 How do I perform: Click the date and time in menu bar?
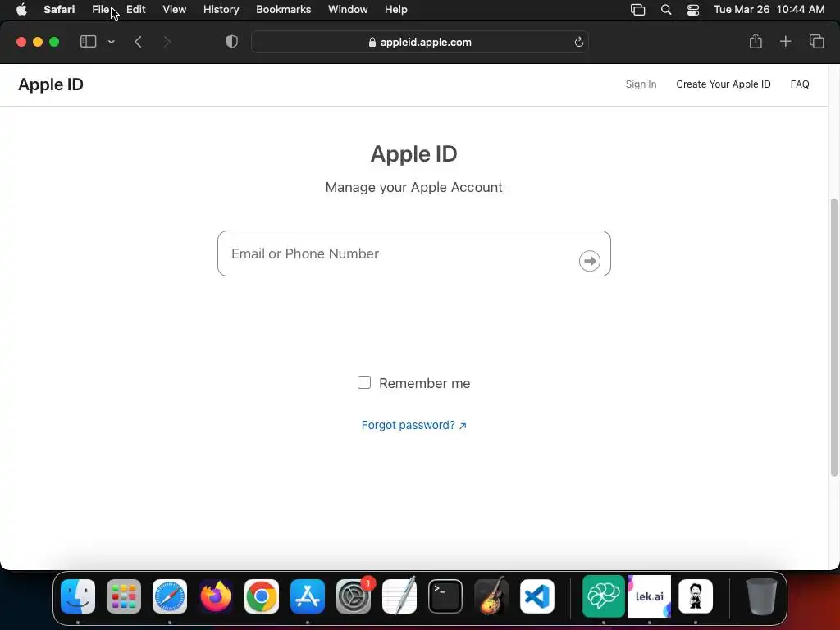pos(769,10)
